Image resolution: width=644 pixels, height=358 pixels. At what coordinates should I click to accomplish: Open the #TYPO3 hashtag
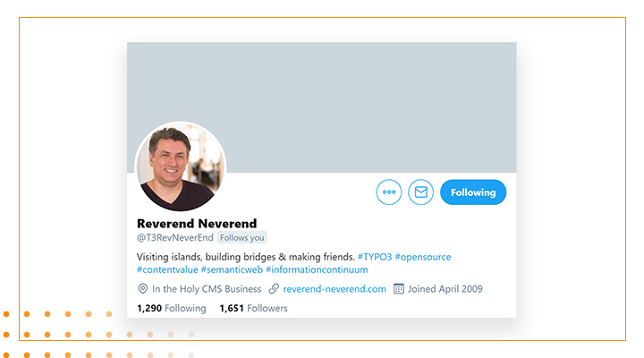[x=375, y=257]
